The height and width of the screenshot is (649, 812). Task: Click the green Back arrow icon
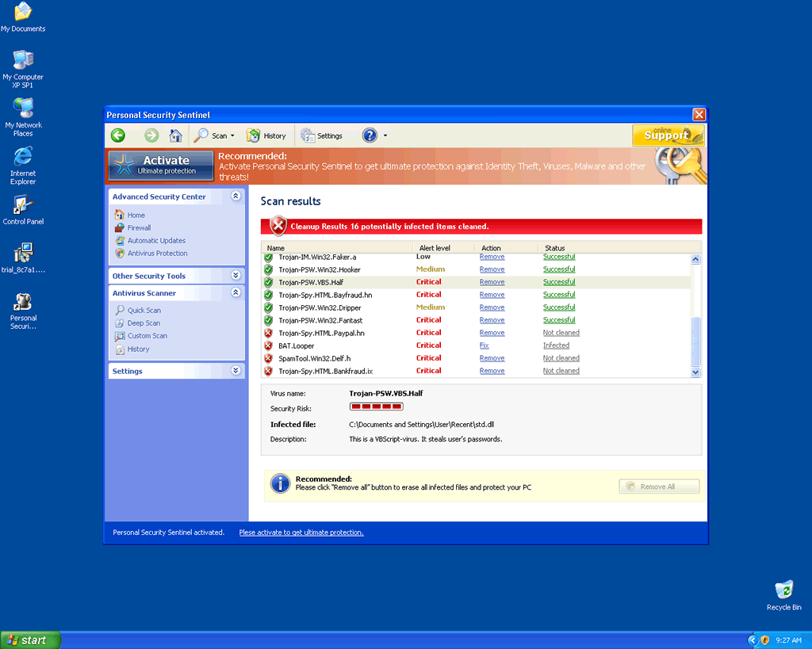[117, 136]
